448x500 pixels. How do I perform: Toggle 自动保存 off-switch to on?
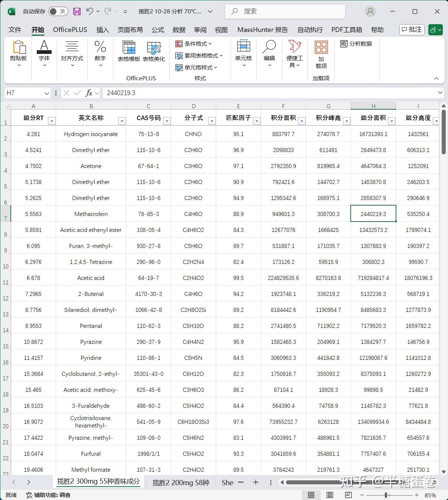[x=58, y=11]
